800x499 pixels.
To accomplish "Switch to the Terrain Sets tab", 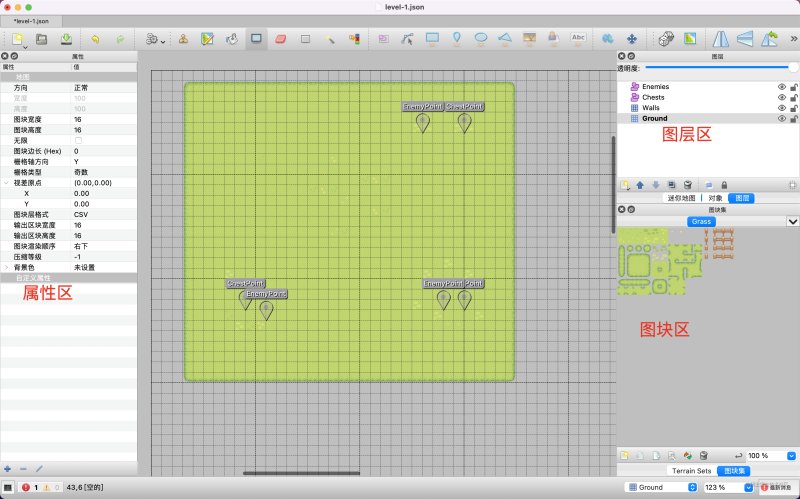I will (691, 471).
